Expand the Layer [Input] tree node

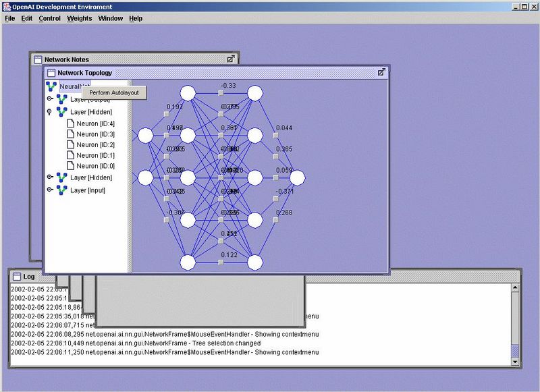click(50, 190)
